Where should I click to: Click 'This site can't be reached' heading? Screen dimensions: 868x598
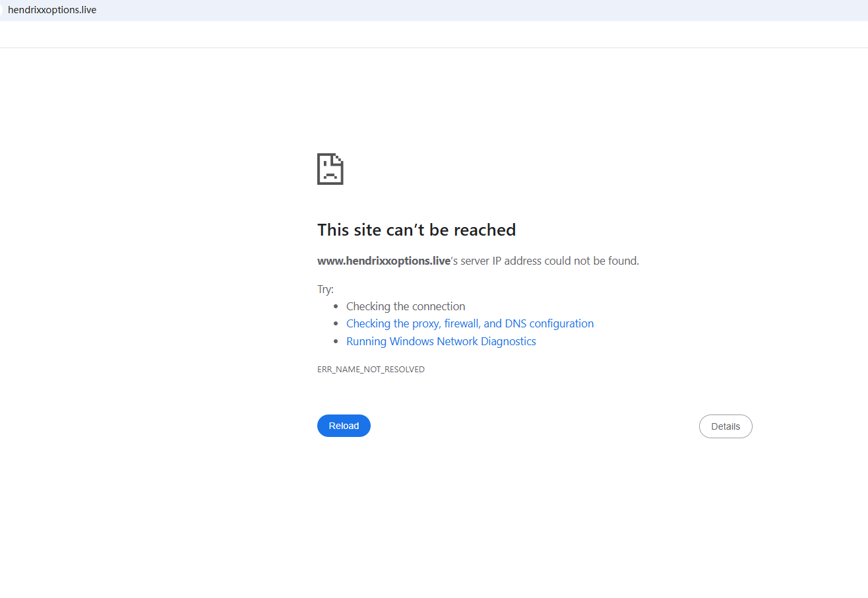416,230
